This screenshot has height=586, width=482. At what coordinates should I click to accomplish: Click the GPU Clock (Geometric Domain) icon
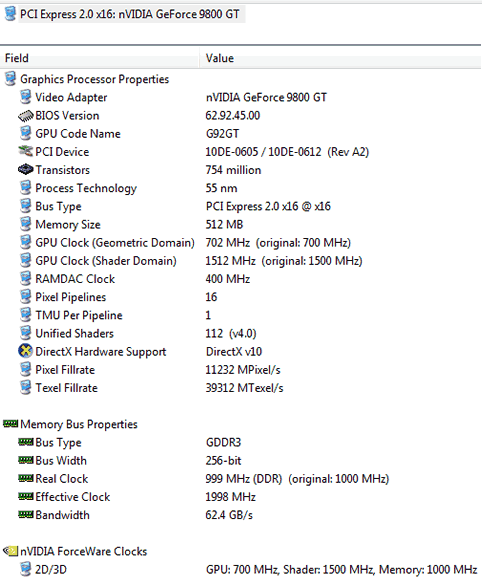25,242
